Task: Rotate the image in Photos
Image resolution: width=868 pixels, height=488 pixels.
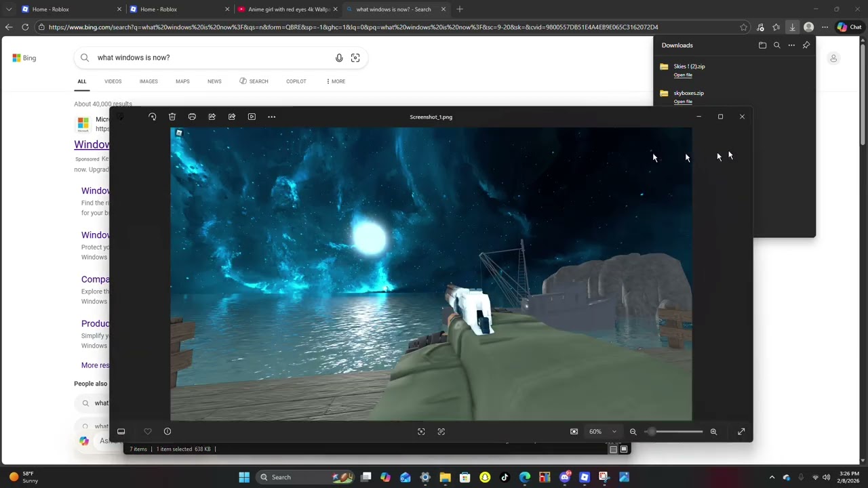Action: pyautogui.click(x=152, y=117)
